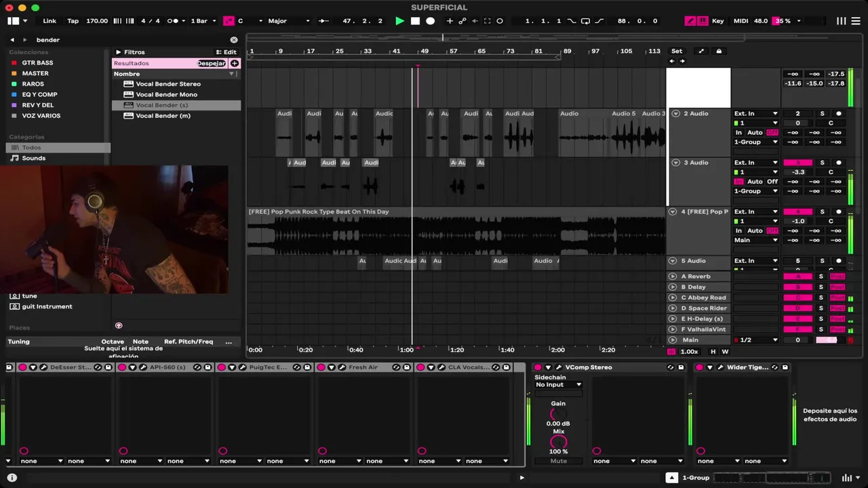Click the info view icon at bottom left

click(12, 477)
